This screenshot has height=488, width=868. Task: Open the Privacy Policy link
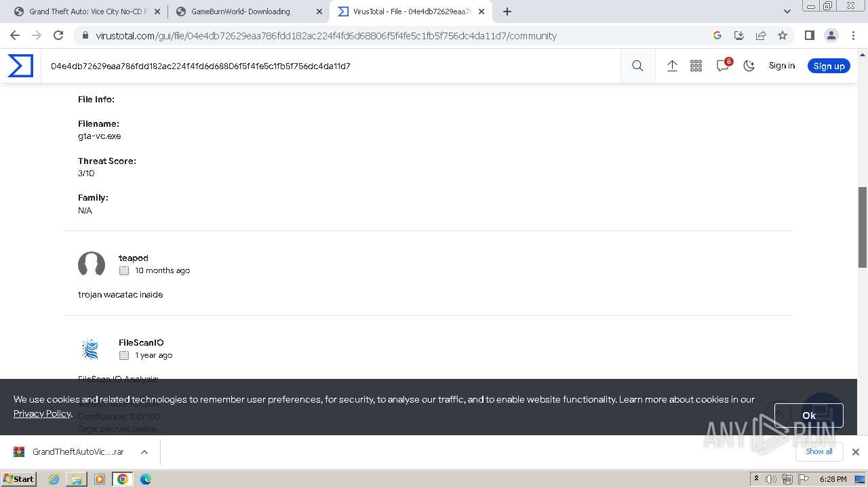tap(42, 413)
